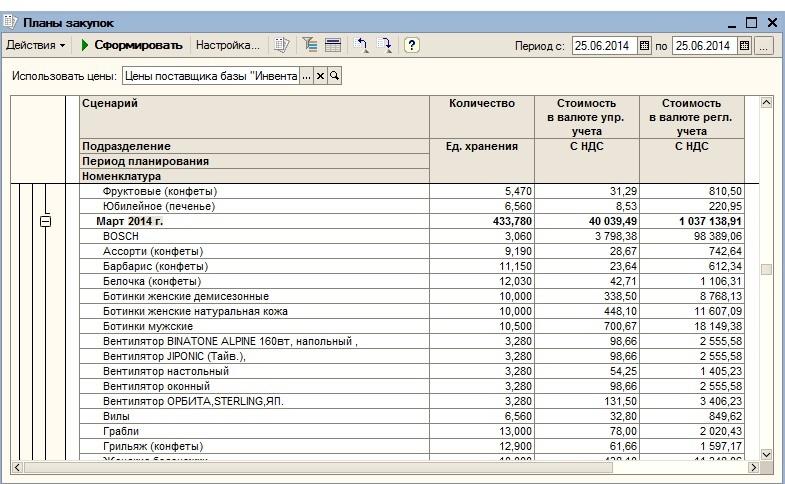The height and width of the screenshot is (484, 785).
Task: Click the vertical scrollbar thumb
Action: 766,269
